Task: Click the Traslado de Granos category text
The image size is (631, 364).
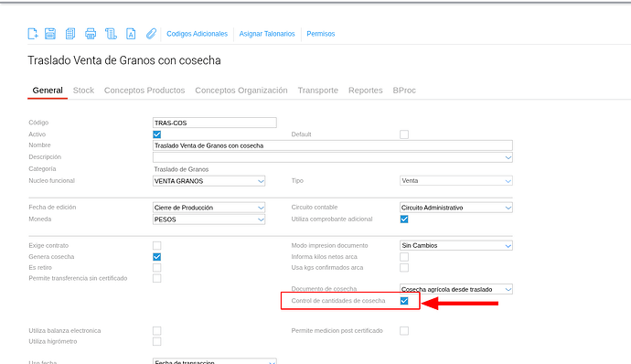Action: click(181, 169)
